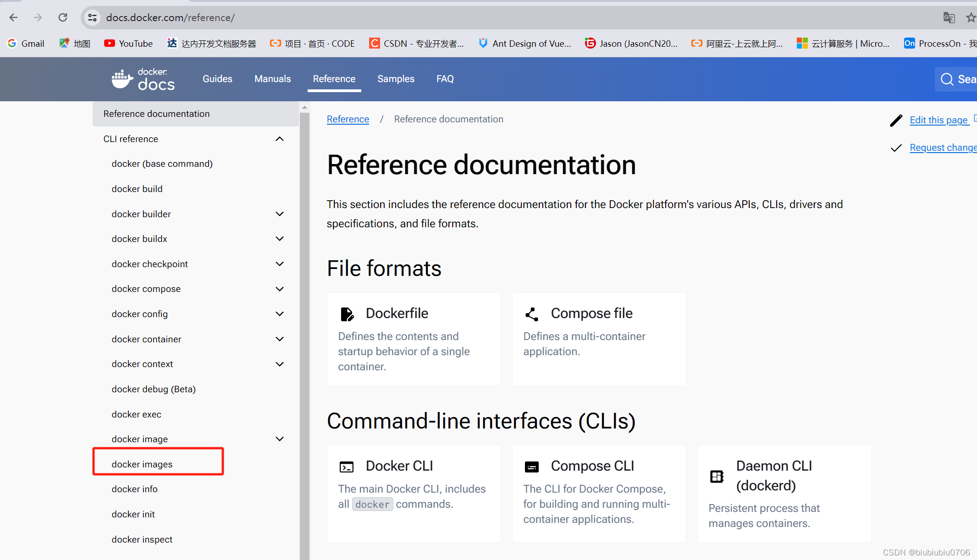Click the Docker docs logo
977x560 pixels.
pyautogui.click(x=143, y=79)
